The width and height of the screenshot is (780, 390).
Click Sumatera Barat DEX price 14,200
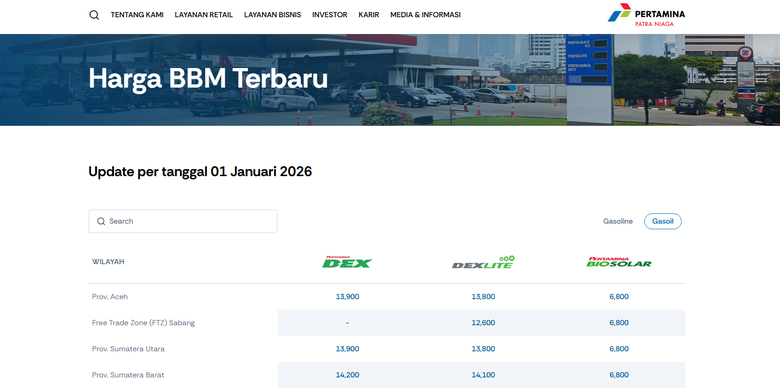point(347,375)
